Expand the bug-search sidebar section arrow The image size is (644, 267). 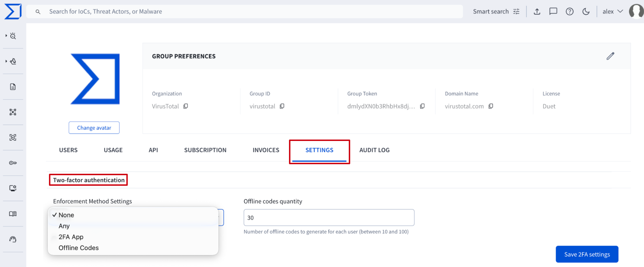tap(6, 36)
